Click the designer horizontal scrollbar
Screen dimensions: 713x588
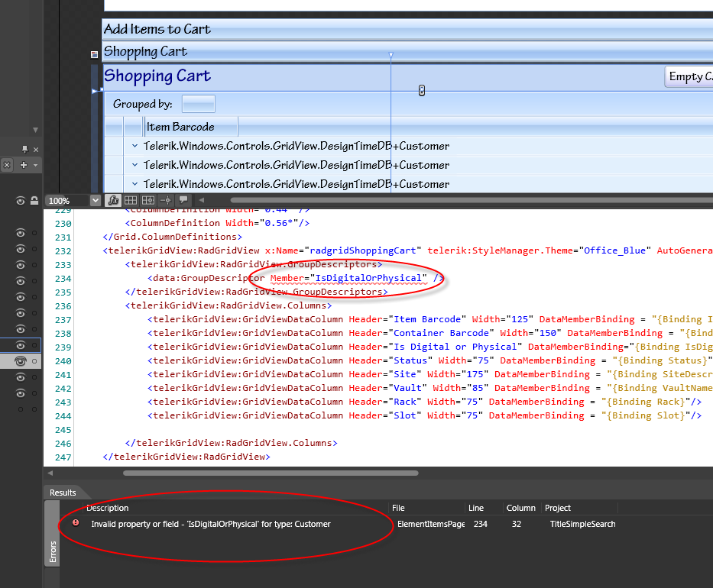tap(472, 200)
